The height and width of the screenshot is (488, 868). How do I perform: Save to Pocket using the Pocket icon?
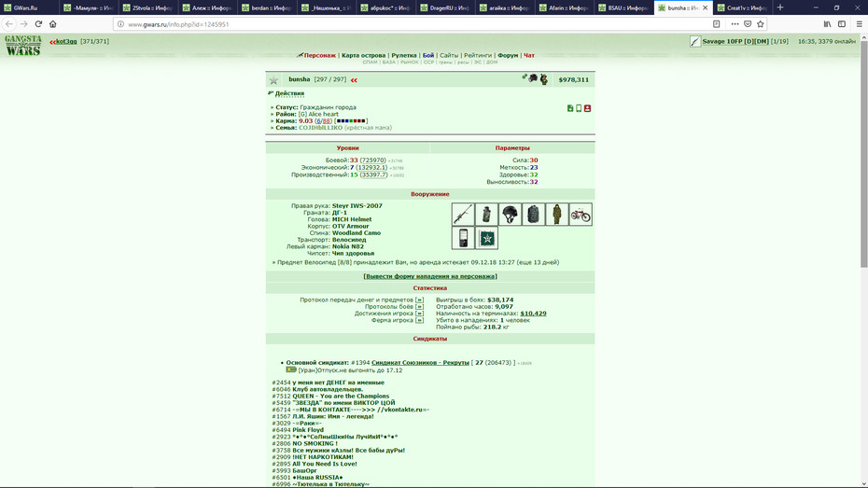748,23
